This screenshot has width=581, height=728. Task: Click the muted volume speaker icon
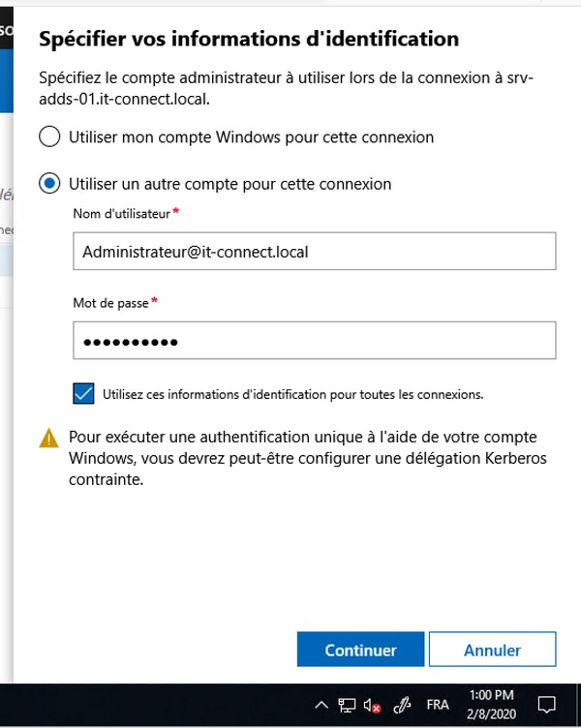(x=372, y=705)
